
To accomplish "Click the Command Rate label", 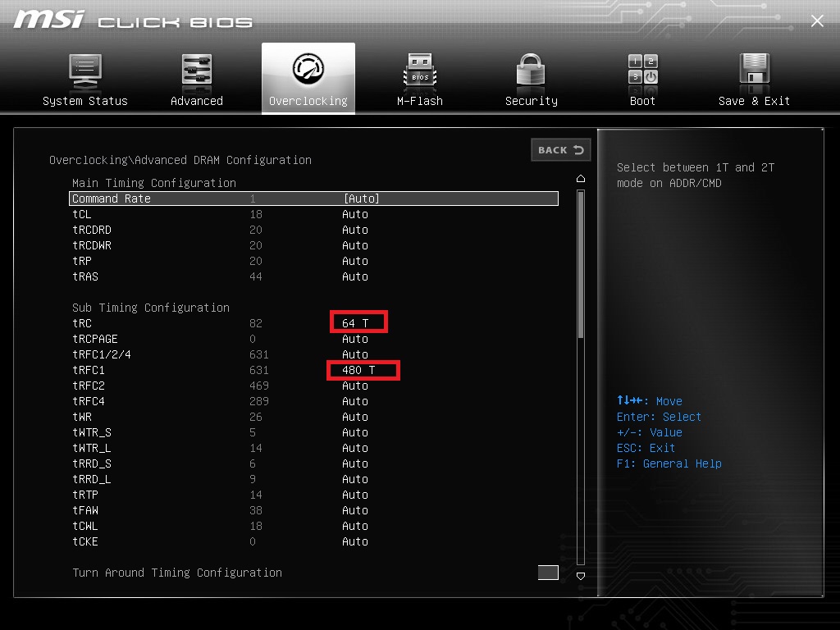I will (112, 199).
